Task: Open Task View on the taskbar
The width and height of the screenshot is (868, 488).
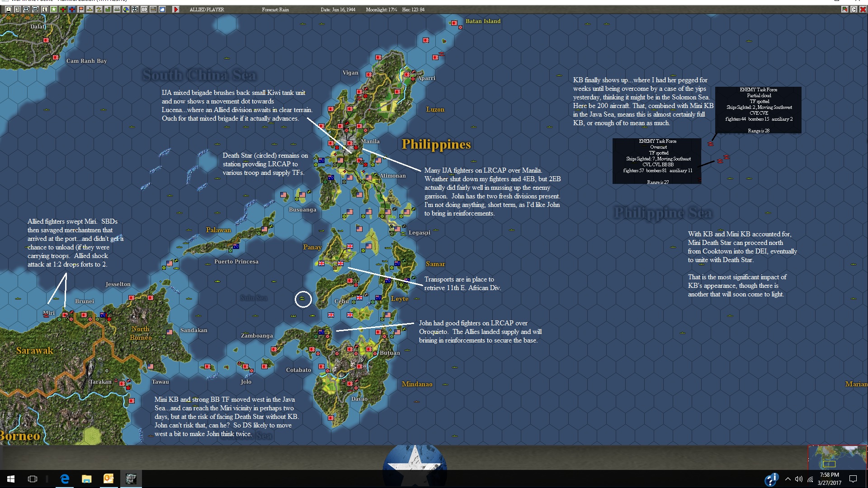Action: pos(33,479)
